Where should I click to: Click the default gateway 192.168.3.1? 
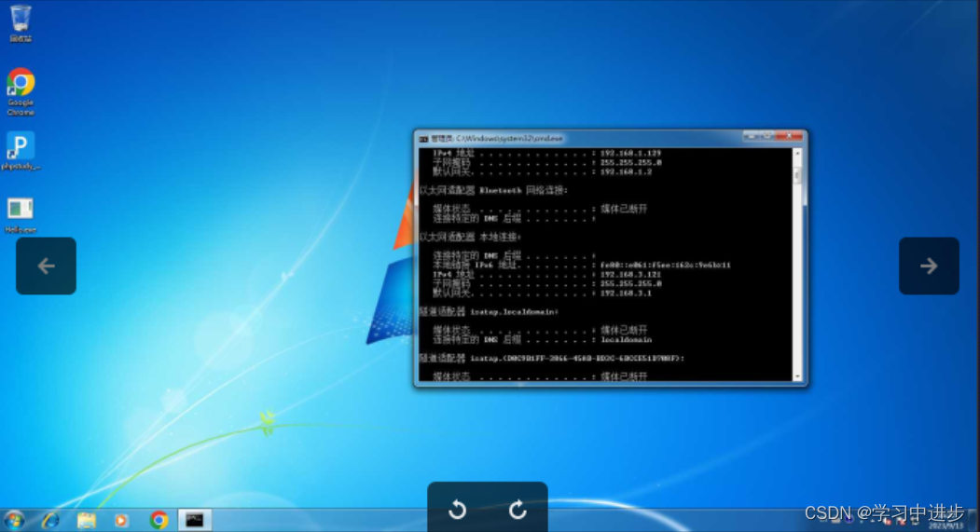(x=626, y=293)
